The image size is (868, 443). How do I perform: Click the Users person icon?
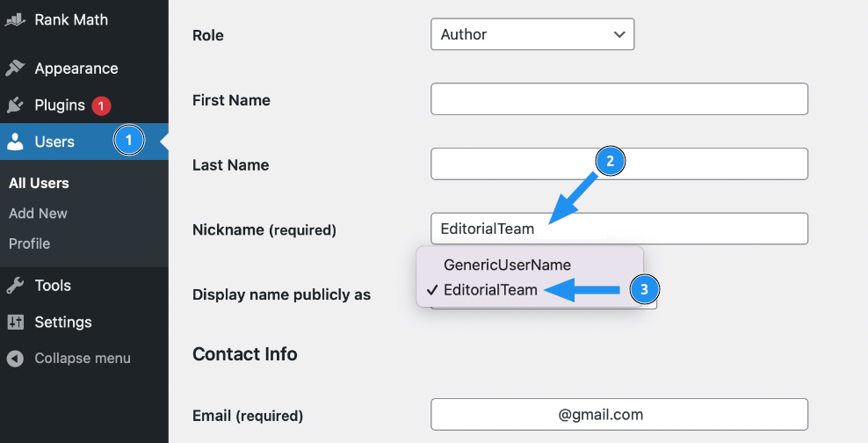(16, 142)
